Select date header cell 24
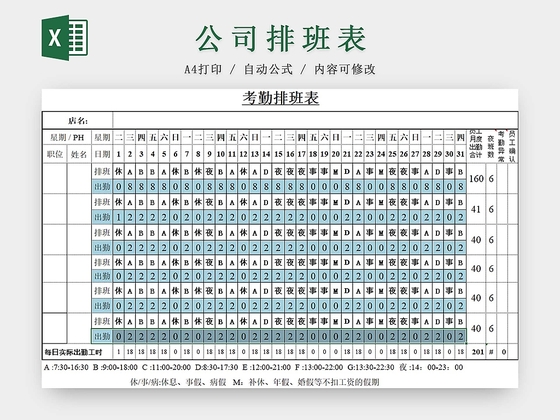Viewport: 560px width, 420px height. [x=381, y=154]
